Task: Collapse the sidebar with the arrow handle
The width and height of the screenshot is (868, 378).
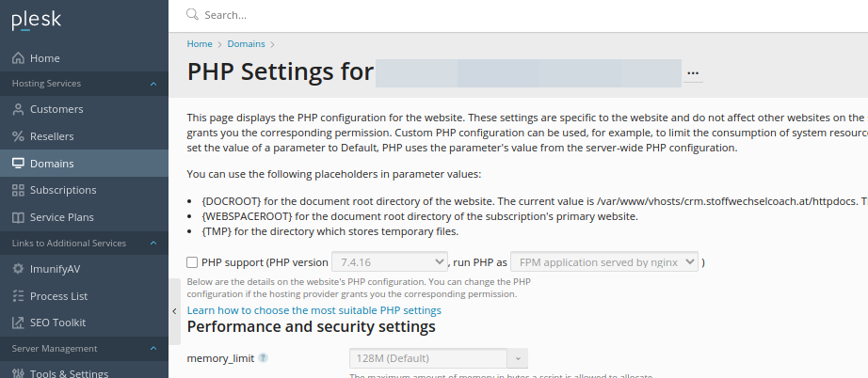Action: (x=174, y=311)
